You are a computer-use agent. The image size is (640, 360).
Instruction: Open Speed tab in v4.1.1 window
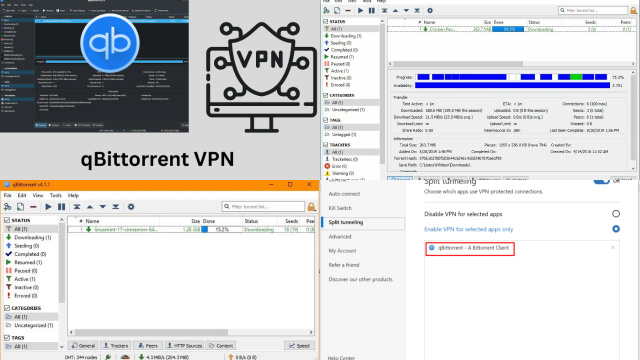click(x=299, y=346)
